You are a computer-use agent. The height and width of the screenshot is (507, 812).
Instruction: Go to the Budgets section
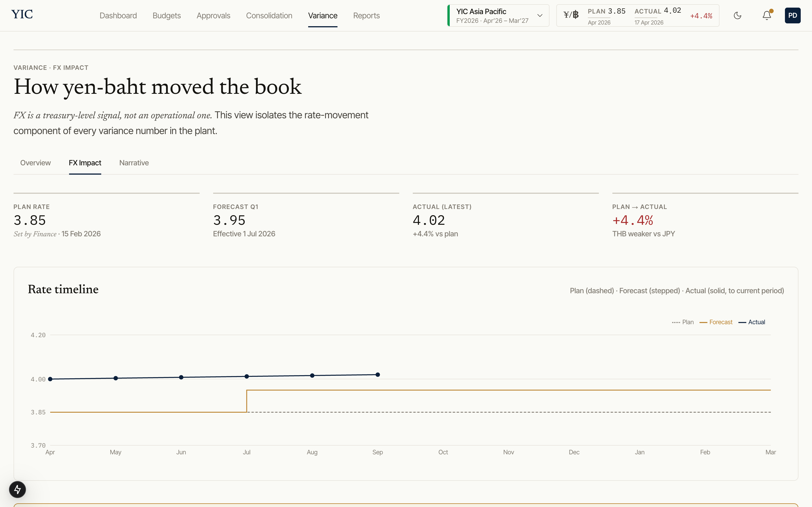click(x=166, y=16)
